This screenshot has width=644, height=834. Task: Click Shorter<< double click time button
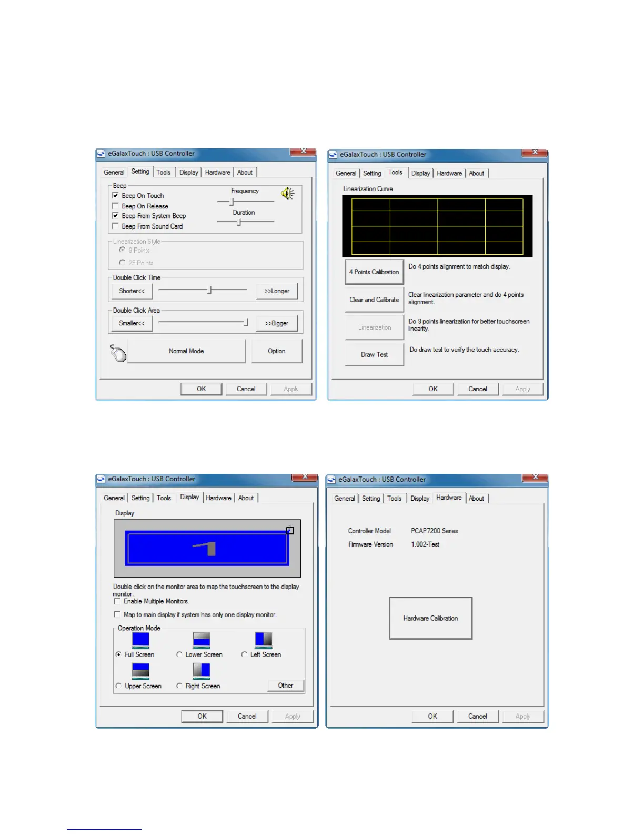pos(132,291)
